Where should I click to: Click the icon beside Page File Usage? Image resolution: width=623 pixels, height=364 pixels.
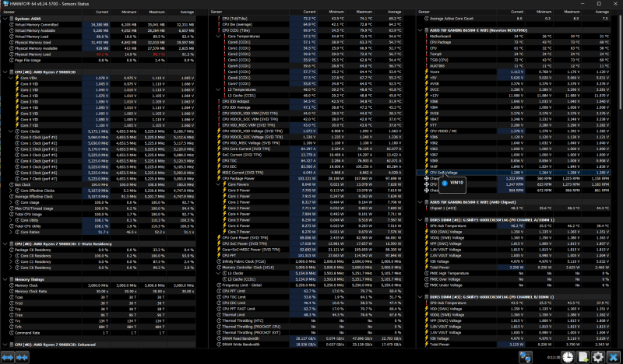tap(12, 61)
